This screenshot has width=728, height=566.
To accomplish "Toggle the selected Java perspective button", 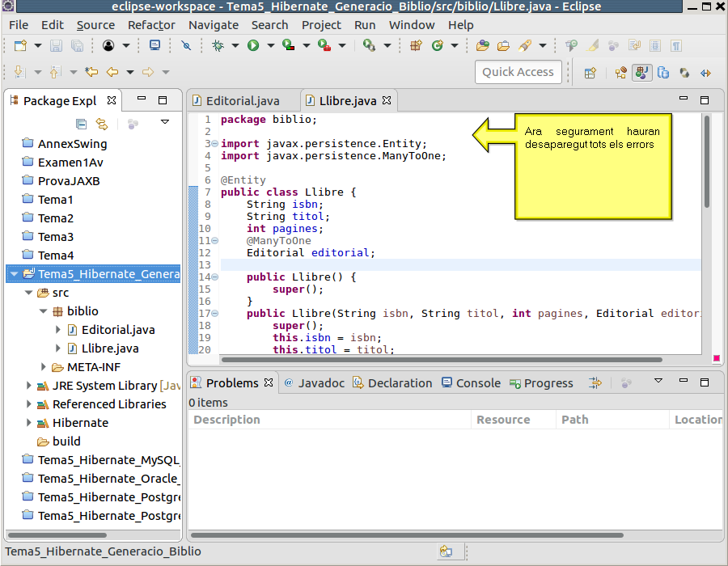I will coord(642,73).
